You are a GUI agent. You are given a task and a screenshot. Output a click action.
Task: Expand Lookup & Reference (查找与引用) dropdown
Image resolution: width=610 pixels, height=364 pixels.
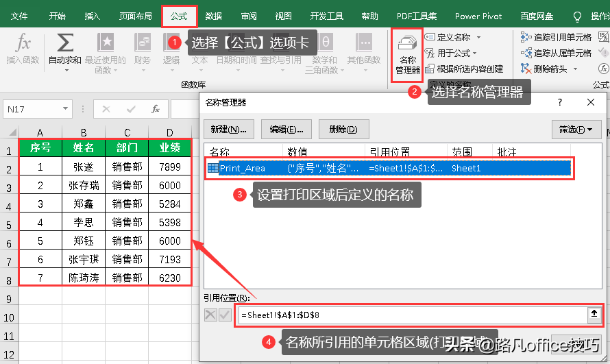click(283, 71)
